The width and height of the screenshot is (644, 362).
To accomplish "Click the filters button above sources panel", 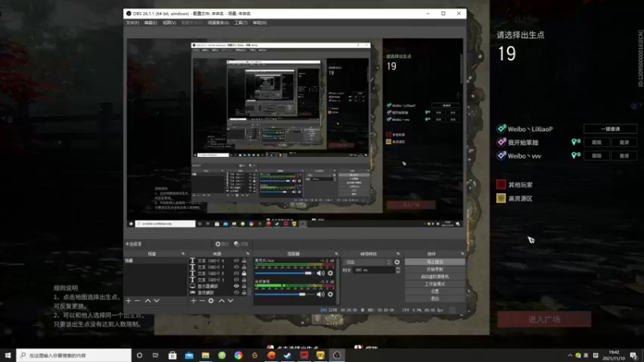I will click(x=241, y=244).
